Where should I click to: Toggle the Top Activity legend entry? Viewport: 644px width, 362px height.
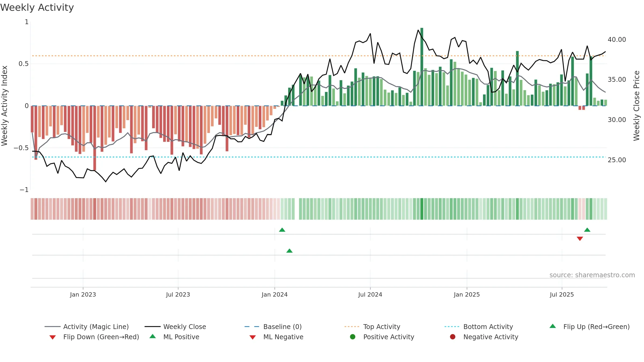(x=372, y=327)
